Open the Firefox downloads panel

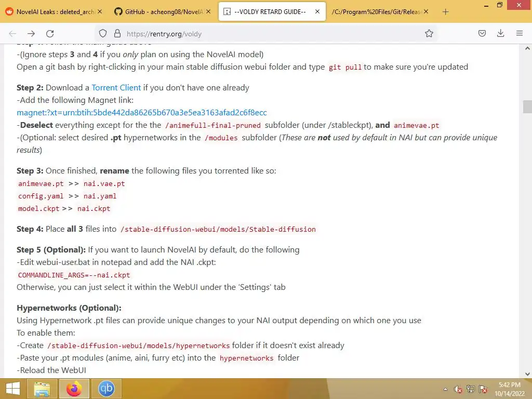tap(500, 33)
